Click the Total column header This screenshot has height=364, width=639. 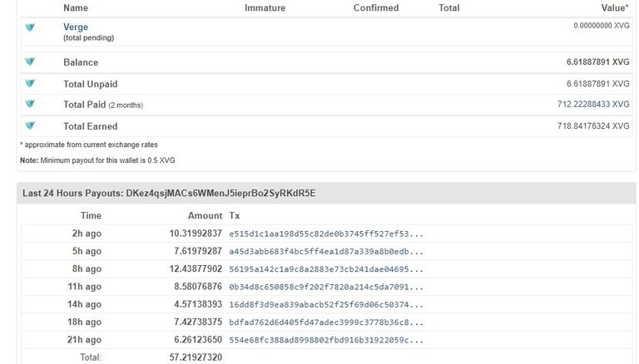(449, 7)
